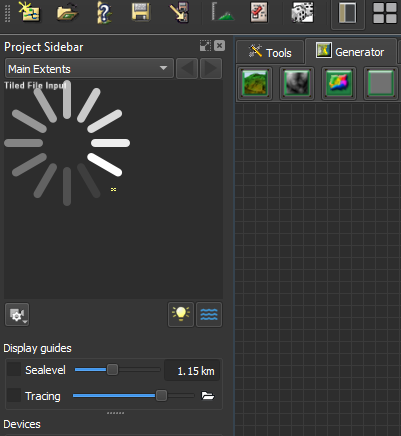Image resolution: width=401 pixels, height=436 pixels.
Task: Switch to the four-pane grid layout
Action: (x=384, y=13)
